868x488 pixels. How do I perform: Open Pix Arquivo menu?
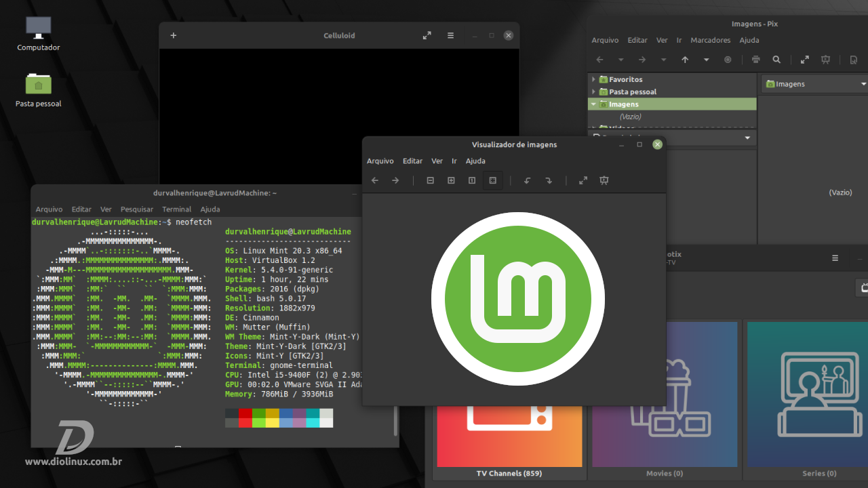[605, 40]
